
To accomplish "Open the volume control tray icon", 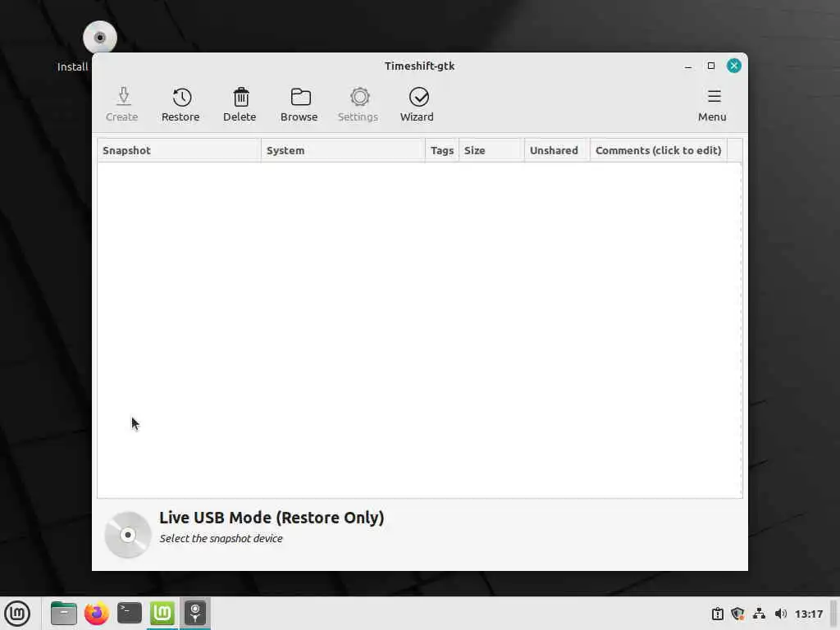I will (x=781, y=614).
